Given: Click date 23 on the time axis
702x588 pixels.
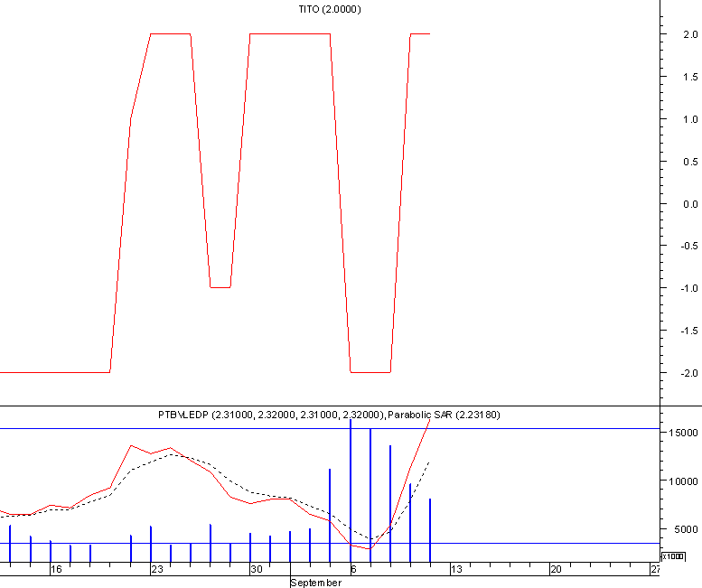Looking at the screenshot, I should 157,569.
